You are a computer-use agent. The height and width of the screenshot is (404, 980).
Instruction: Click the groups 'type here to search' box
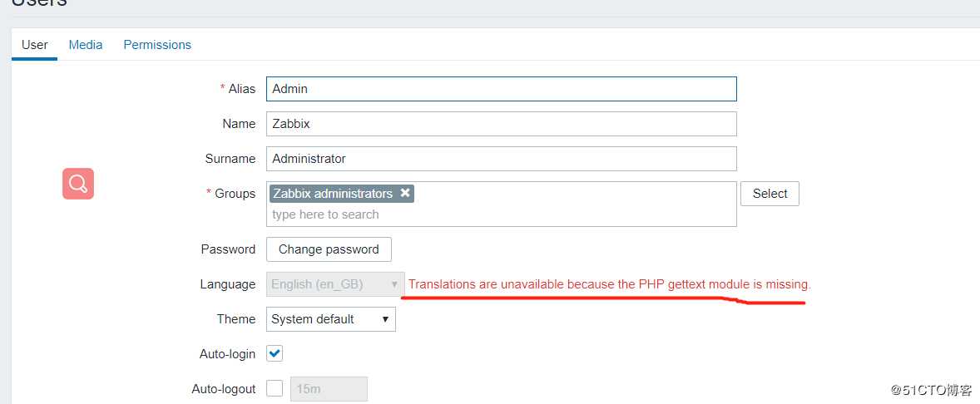tap(502, 214)
